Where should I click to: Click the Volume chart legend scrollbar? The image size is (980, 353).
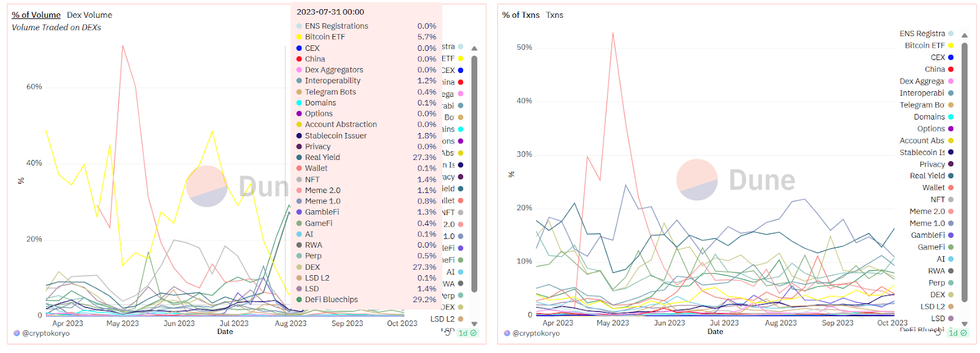(474, 174)
